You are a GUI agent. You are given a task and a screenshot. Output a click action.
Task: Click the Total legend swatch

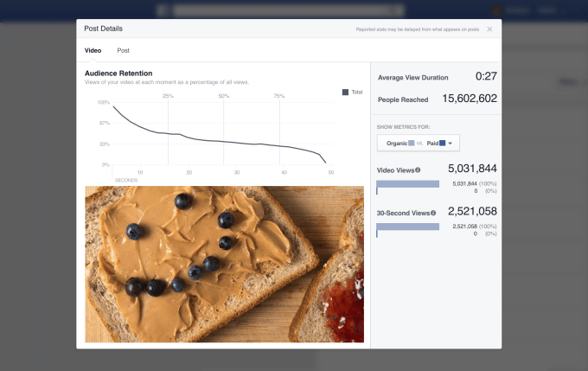(x=345, y=92)
